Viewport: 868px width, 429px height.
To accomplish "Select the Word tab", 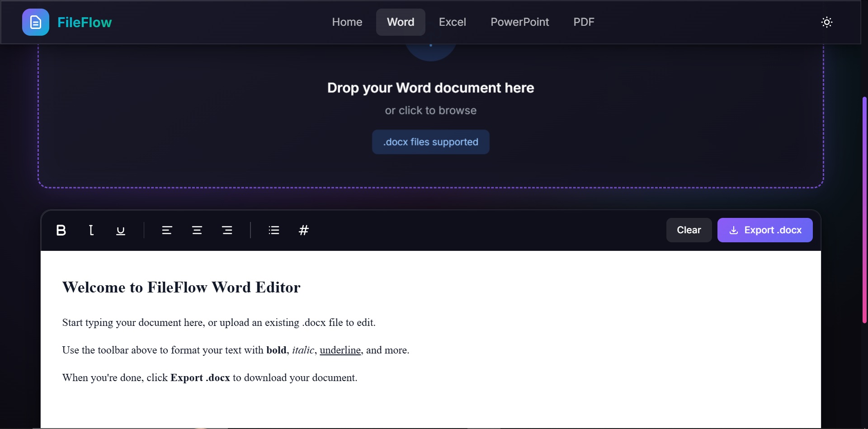I will 401,22.
